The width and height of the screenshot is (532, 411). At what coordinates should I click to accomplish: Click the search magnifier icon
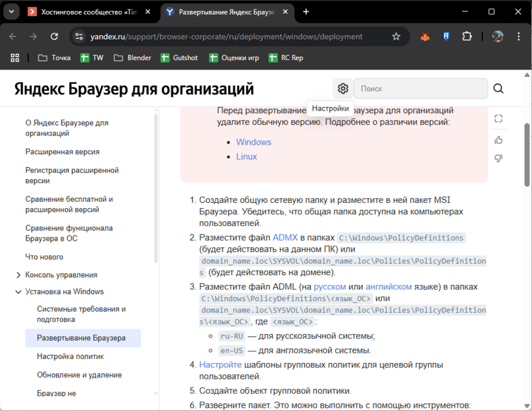click(499, 88)
